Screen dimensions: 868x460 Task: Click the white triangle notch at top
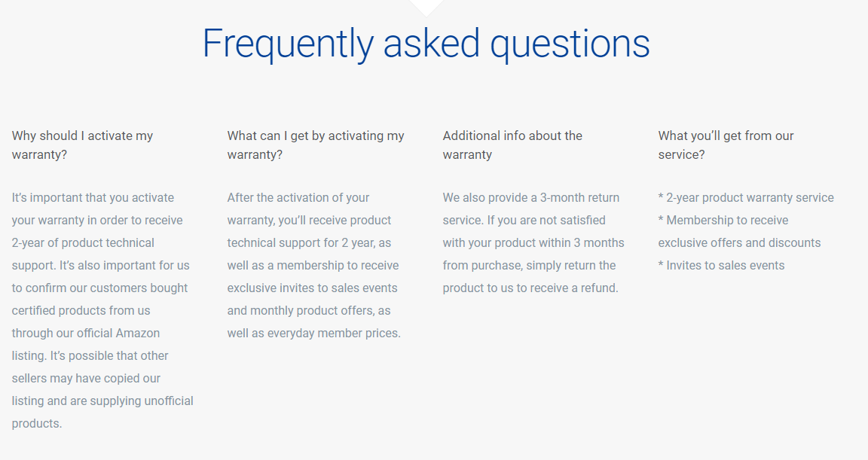(x=426, y=6)
